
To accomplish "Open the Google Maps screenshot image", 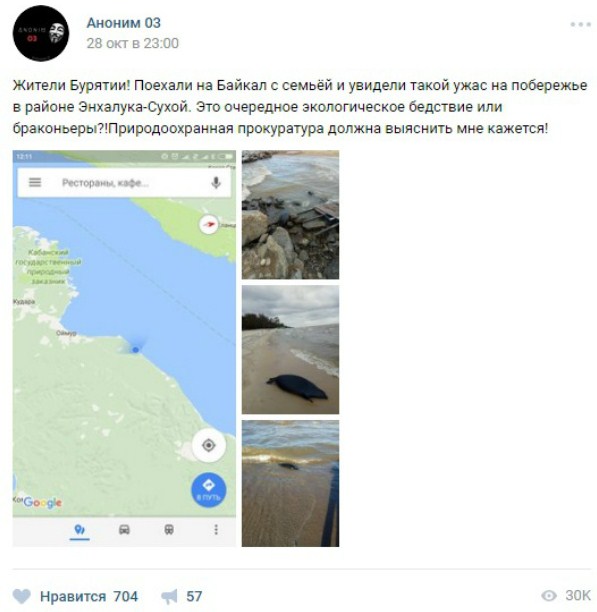I will coord(124,348).
